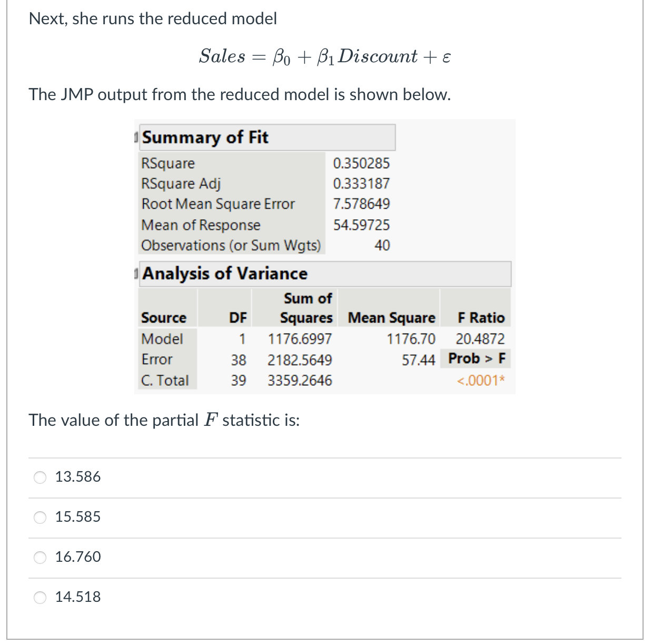652x644 pixels.
Task: Click the Summary of Fit disclosure icon
Action: tap(136, 138)
